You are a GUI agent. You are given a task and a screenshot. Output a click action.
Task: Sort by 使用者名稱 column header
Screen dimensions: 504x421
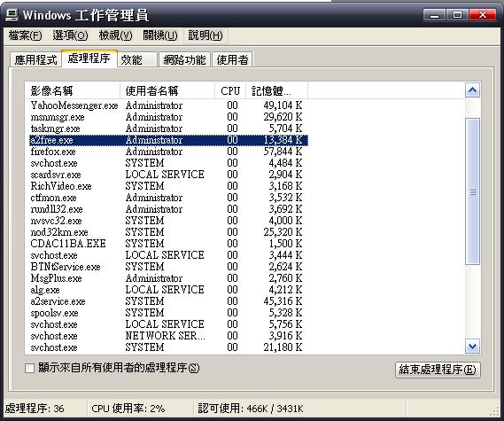tap(167, 91)
